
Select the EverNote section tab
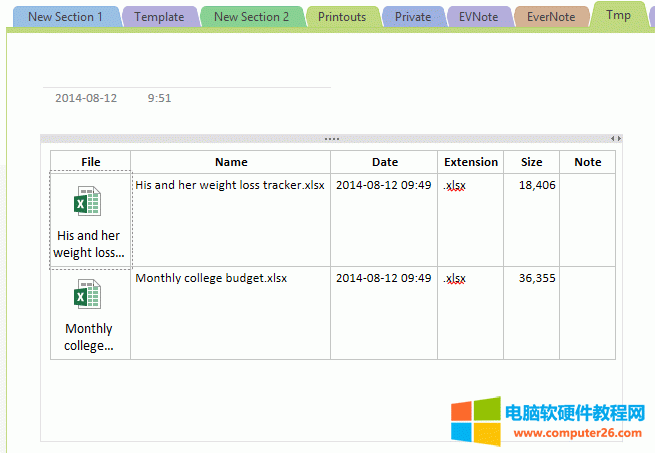551,17
